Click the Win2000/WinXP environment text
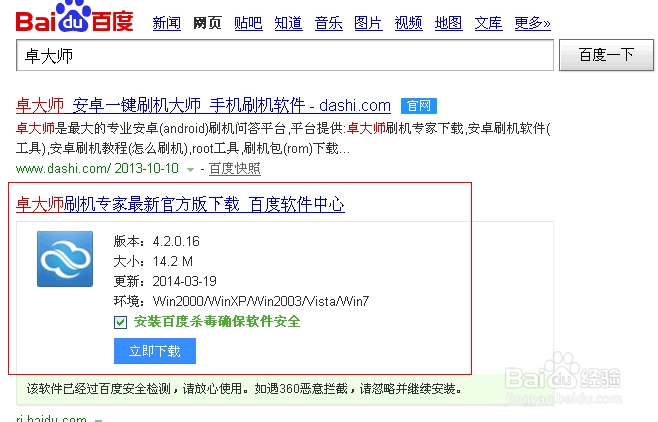The height and width of the screenshot is (422, 658). tap(261, 301)
